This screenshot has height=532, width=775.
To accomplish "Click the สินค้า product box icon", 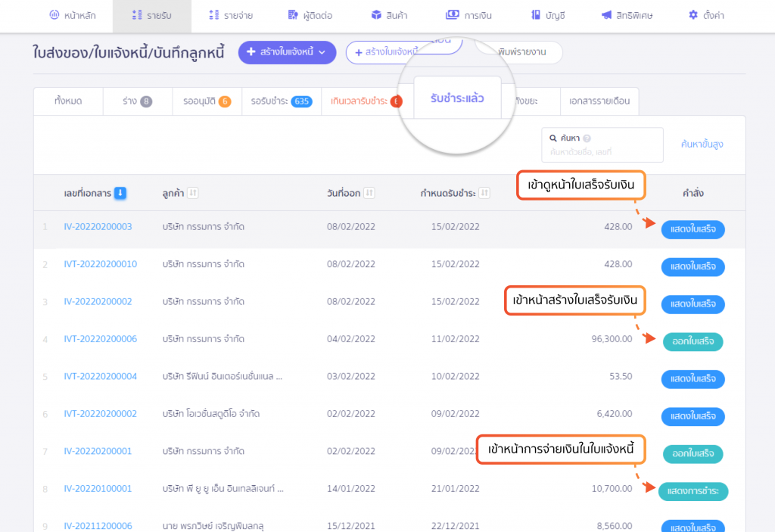I will click(x=376, y=15).
